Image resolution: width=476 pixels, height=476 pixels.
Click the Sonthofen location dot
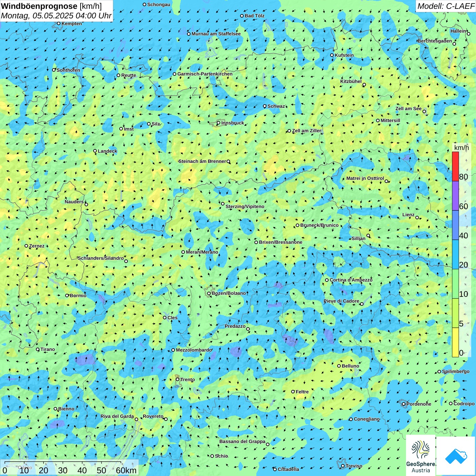54,70
